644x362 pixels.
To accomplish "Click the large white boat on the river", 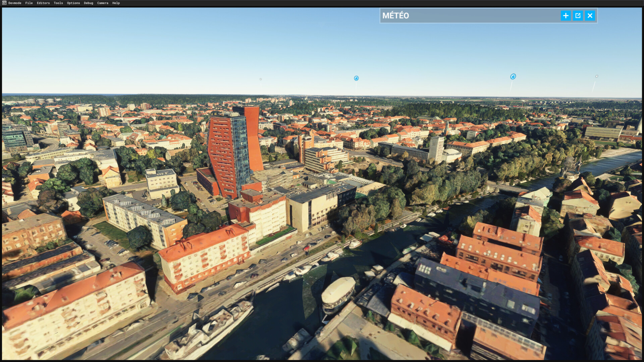I will click(338, 294).
